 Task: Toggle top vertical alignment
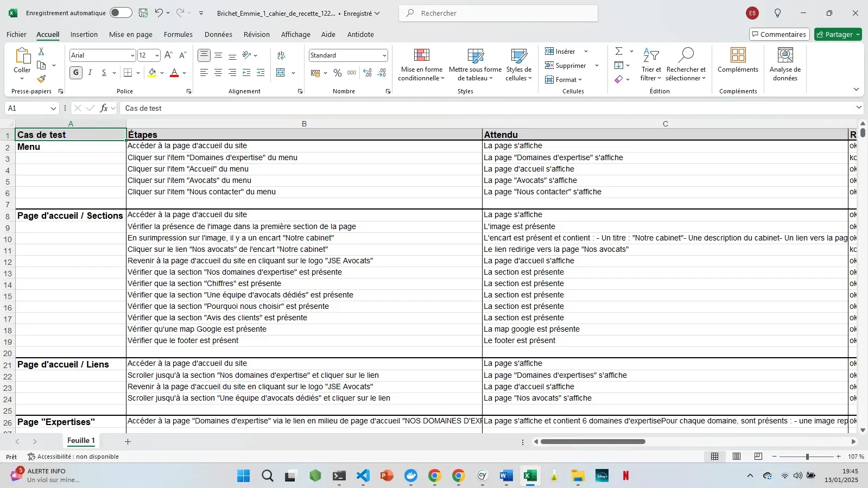(x=204, y=55)
